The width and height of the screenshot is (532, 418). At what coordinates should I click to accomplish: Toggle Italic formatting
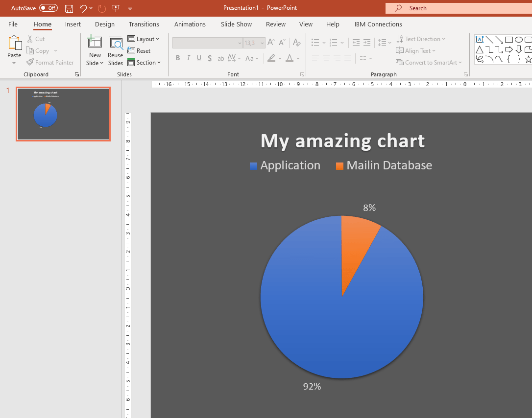tap(189, 58)
